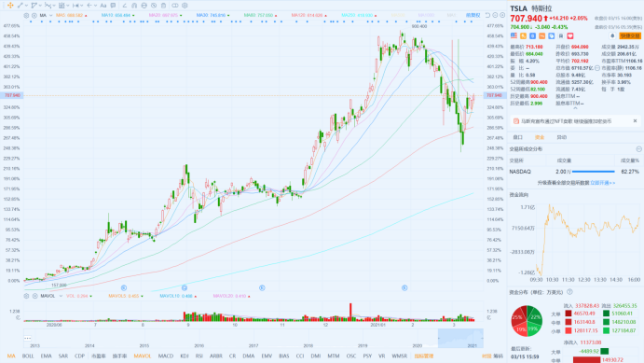The image size is (644, 363).
Task: Toggle the MA120 moving average line
Action: click(x=308, y=15)
